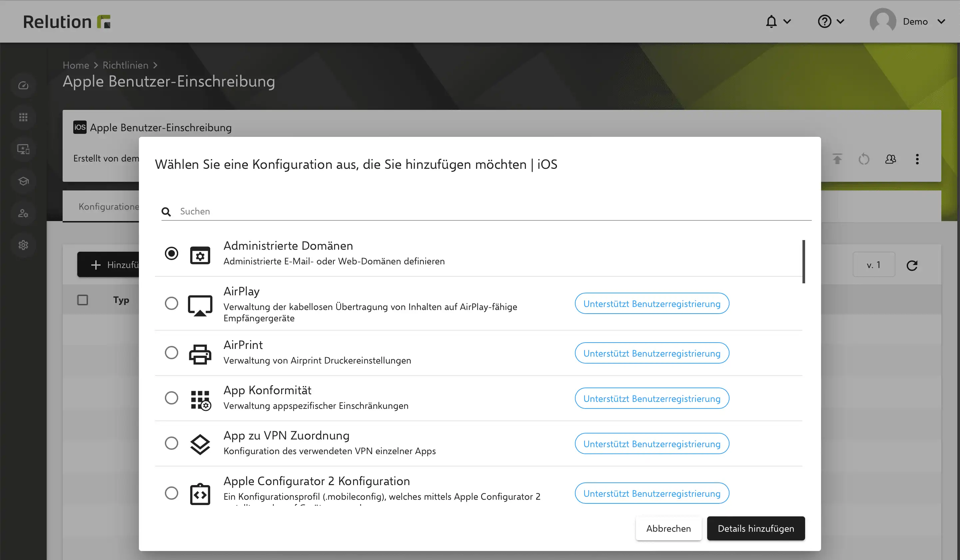
Task: Select the App zu VPN Zuordnung radio button
Action: tap(171, 443)
